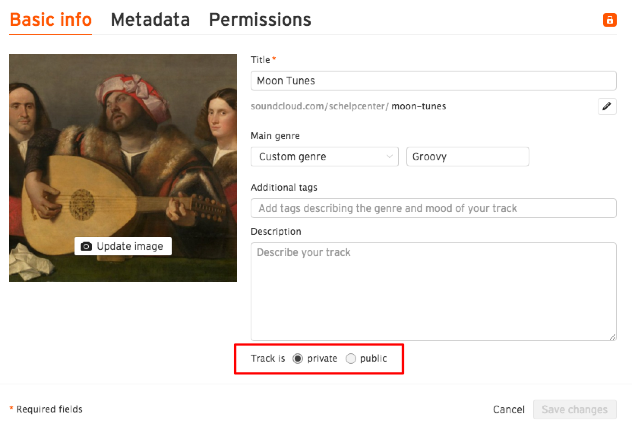Click the camera icon on Update image
The image size is (632, 425).
pos(86,246)
